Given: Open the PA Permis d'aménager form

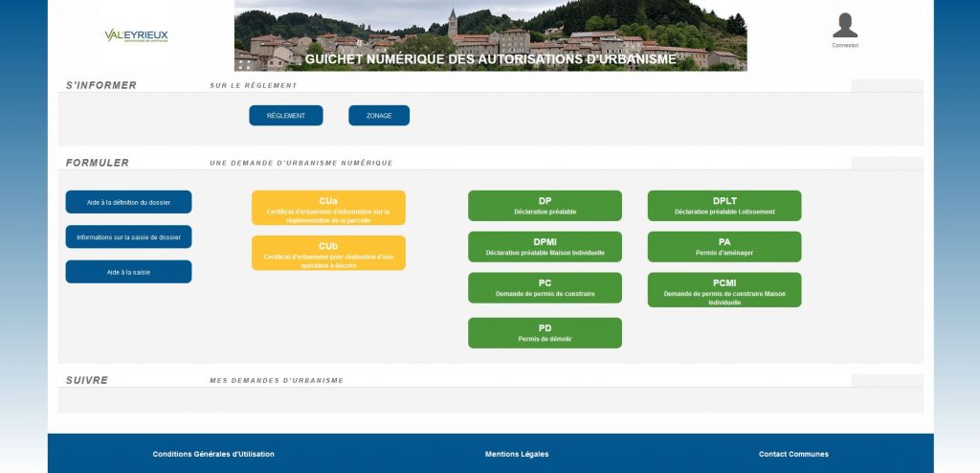Looking at the screenshot, I should [724, 247].
